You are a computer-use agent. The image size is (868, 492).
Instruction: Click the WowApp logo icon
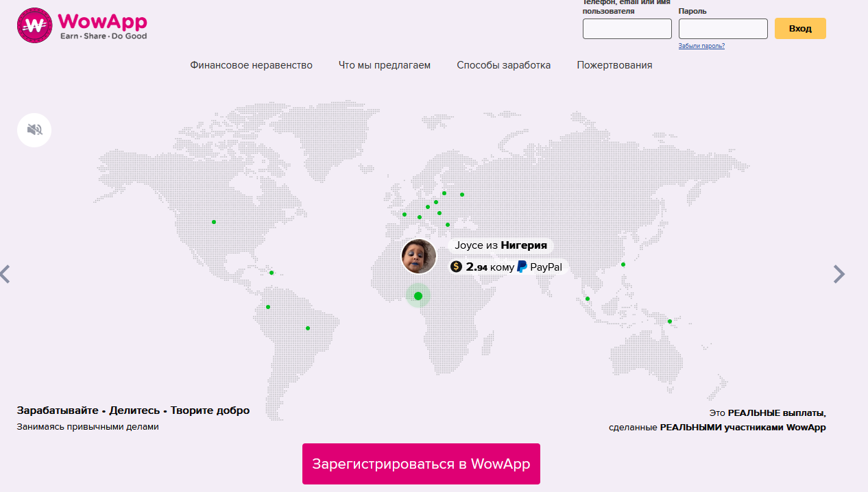click(x=36, y=26)
